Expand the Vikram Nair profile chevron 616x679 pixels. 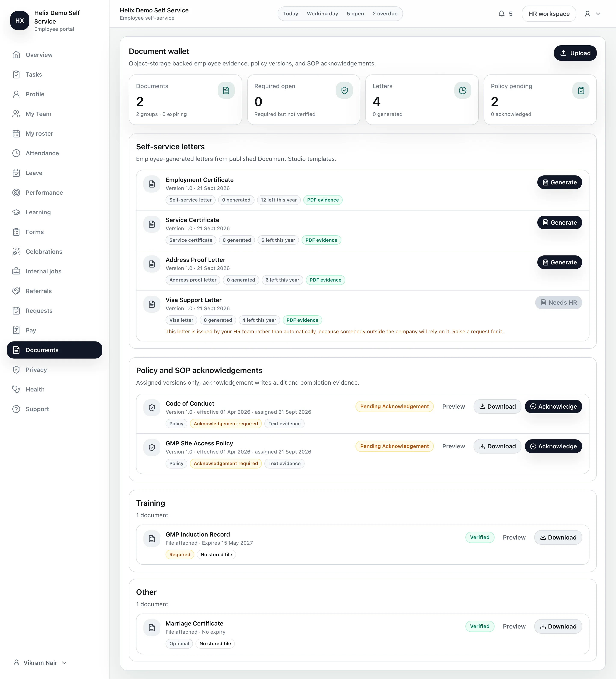point(64,663)
